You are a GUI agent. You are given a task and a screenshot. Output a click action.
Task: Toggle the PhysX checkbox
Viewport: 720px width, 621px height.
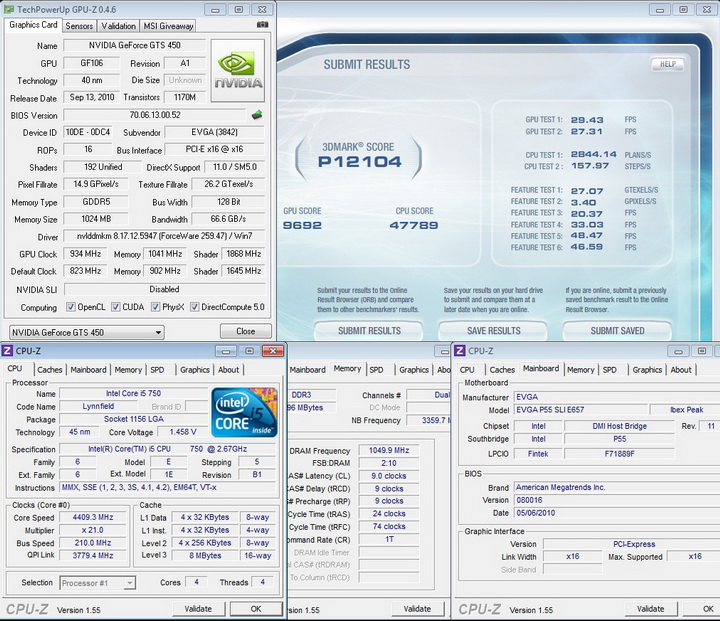156,307
